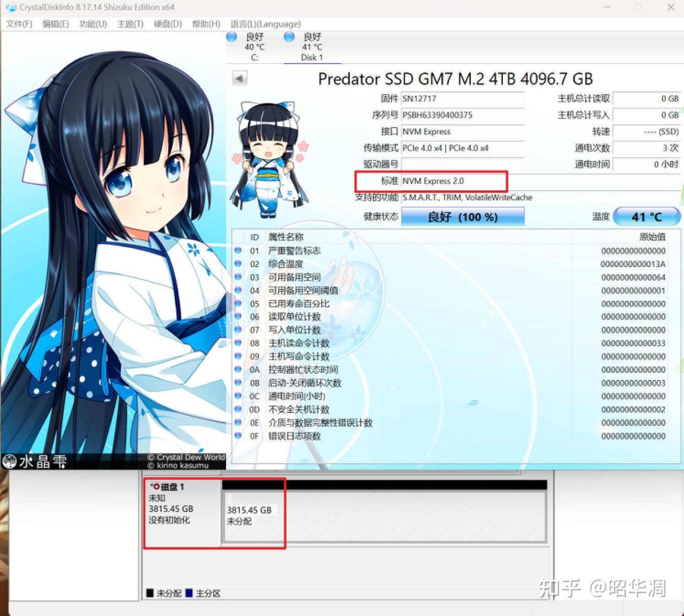Open the 语言(L)(Language) menu

(x=266, y=24)
